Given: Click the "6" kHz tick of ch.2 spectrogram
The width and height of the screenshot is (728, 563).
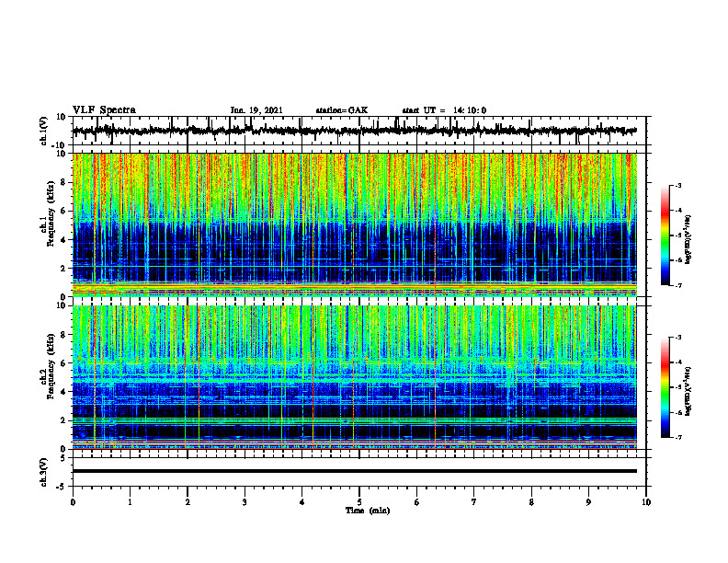Looking at the screenshot, I should pyautogui.click(x=63, y=363).
